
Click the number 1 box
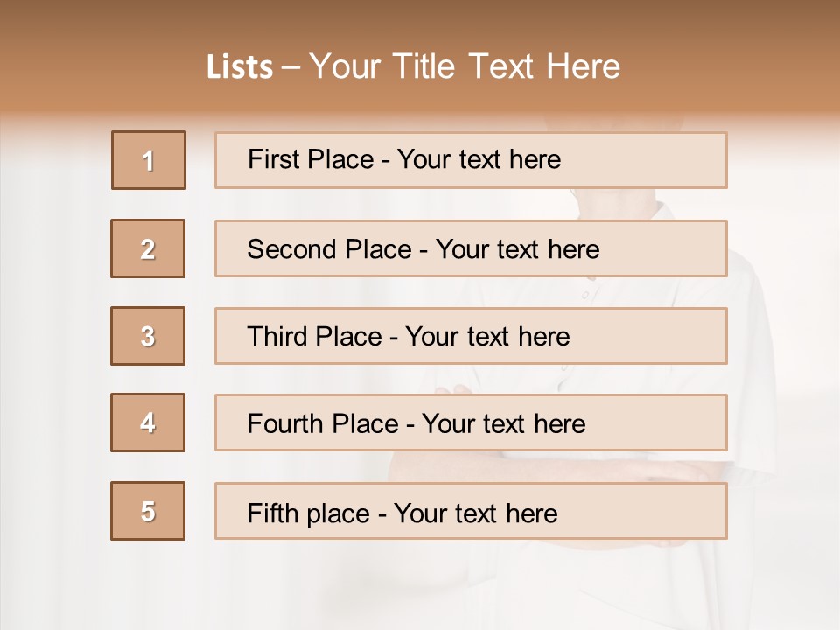[149, 160]
